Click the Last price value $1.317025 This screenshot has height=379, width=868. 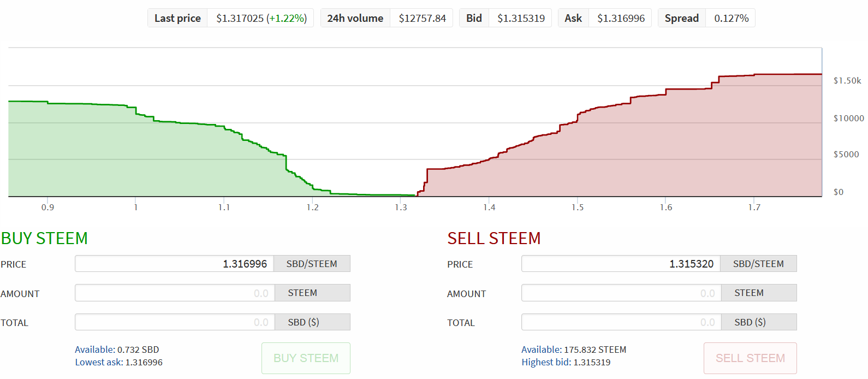pyautogui.click(x=240, y=18)
